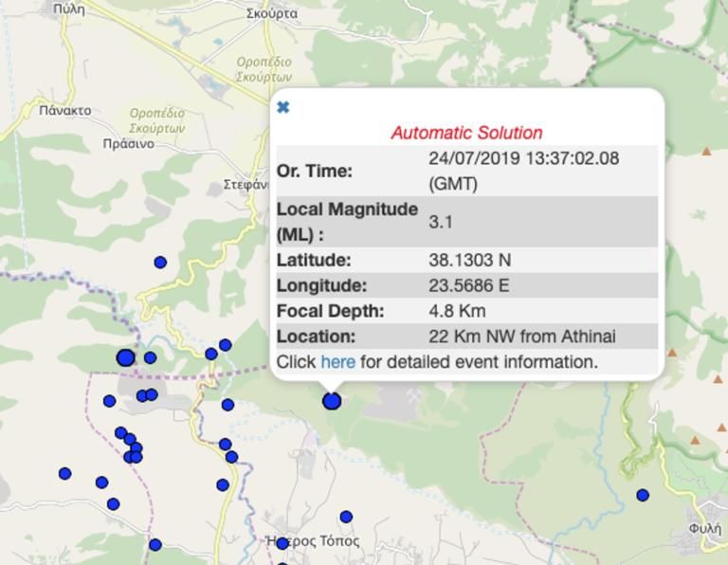Click the isolated blue marker south of Πράσινο
The width and height of the screenshot is (728, 565).
tap(160, 263)
